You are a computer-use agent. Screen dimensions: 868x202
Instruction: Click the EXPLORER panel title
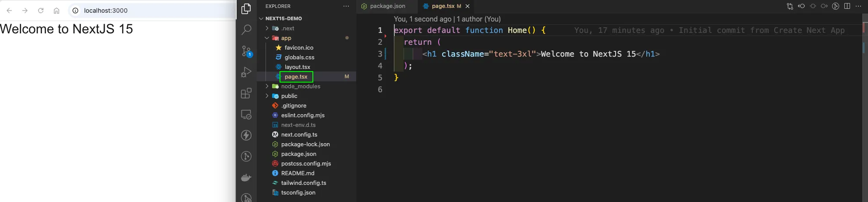click(x=278, y=6)
